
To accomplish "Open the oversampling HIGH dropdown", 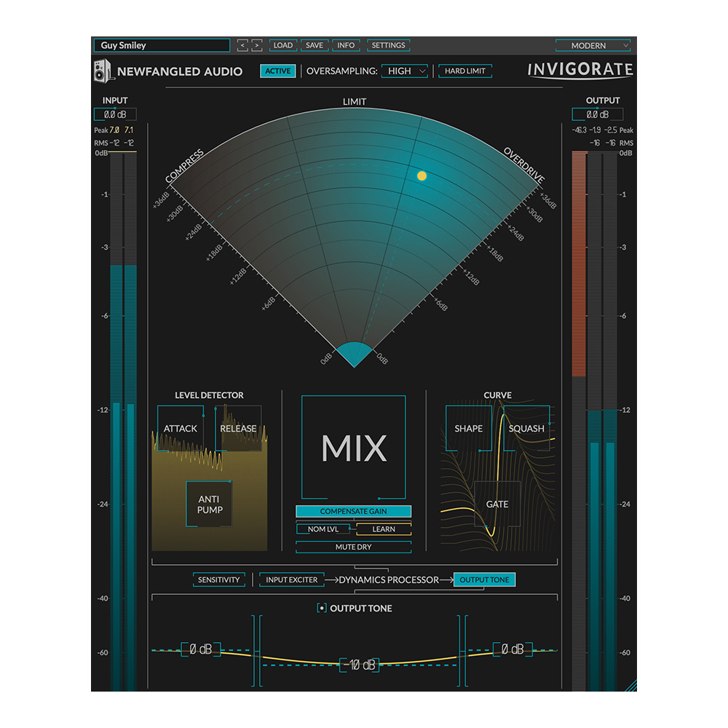I will coord(404,71).
